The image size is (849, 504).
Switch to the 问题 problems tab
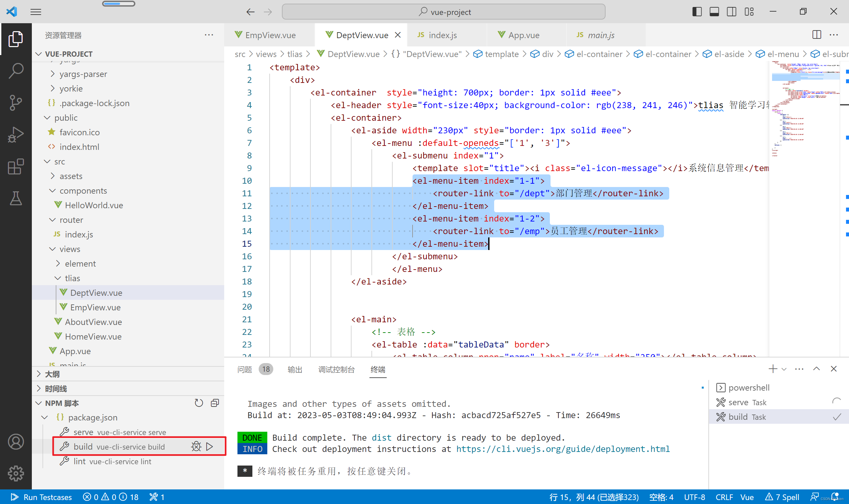(x=244, y=369)
